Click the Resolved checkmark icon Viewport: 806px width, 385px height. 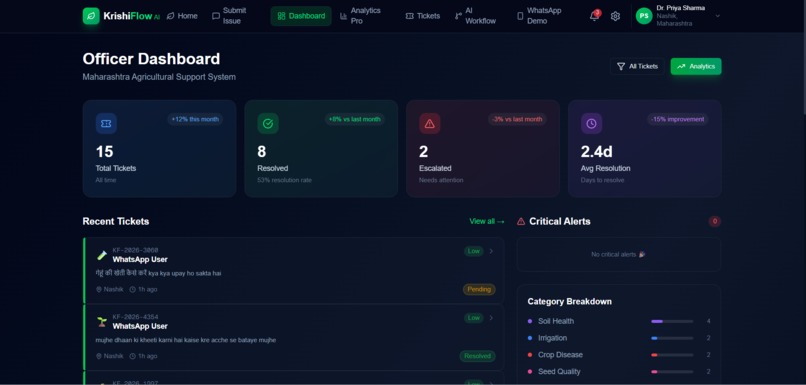tap(268, 123)
